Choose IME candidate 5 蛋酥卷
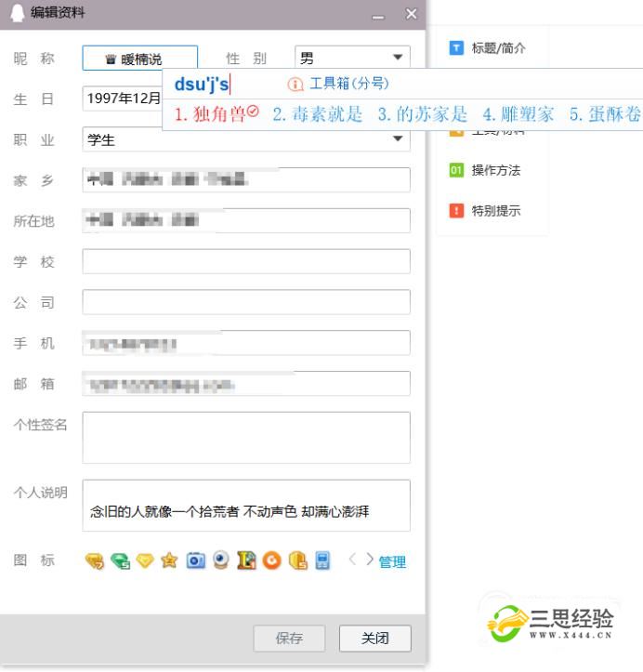This screenshot has width=643, height=672. (x=605, y=114)
